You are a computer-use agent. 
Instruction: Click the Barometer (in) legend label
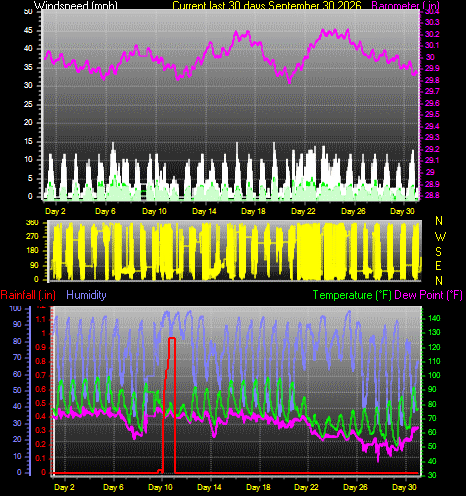point(405,5)
